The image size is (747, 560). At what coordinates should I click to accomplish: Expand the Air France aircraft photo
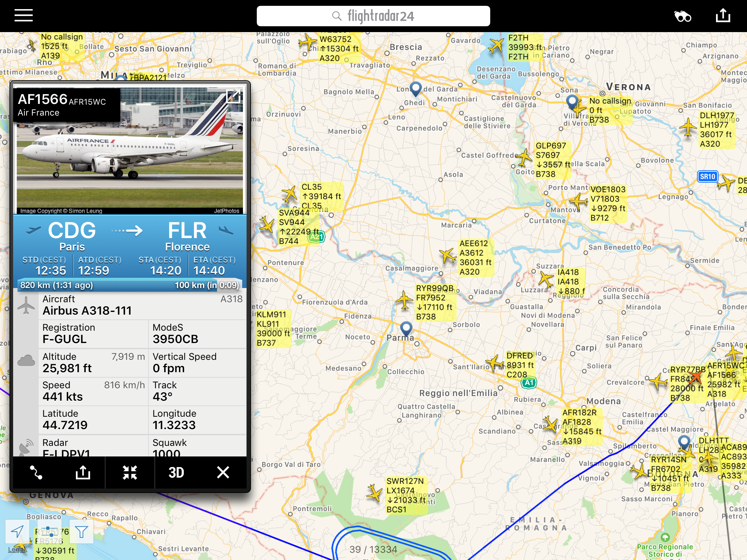tap(233, 96)
